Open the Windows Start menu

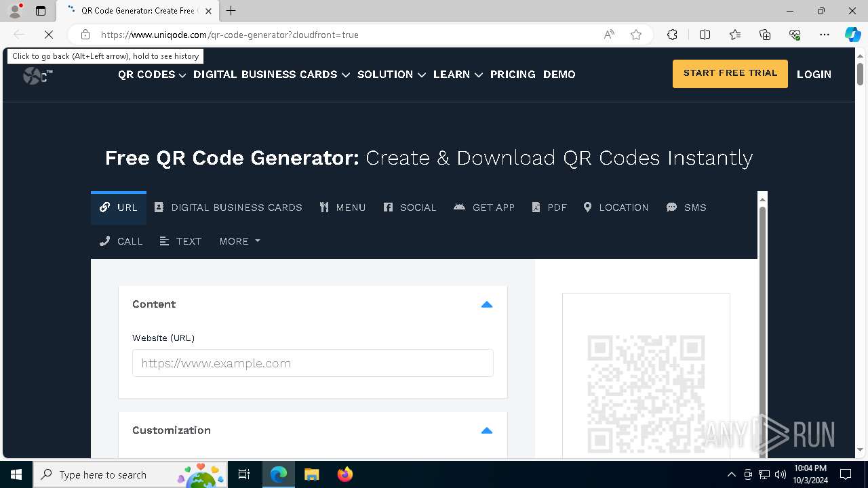pos(16,474)
